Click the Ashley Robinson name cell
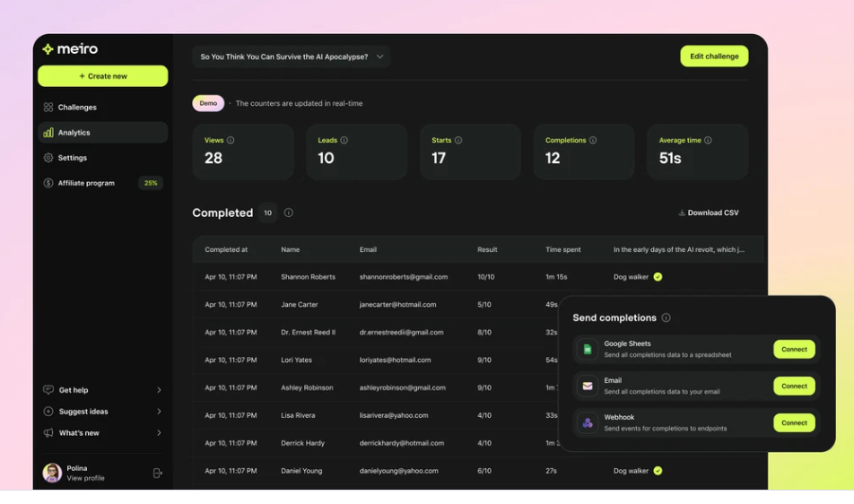Image resolution: width=854 pixels, height=504 pixels. click(x=307, y=388)
